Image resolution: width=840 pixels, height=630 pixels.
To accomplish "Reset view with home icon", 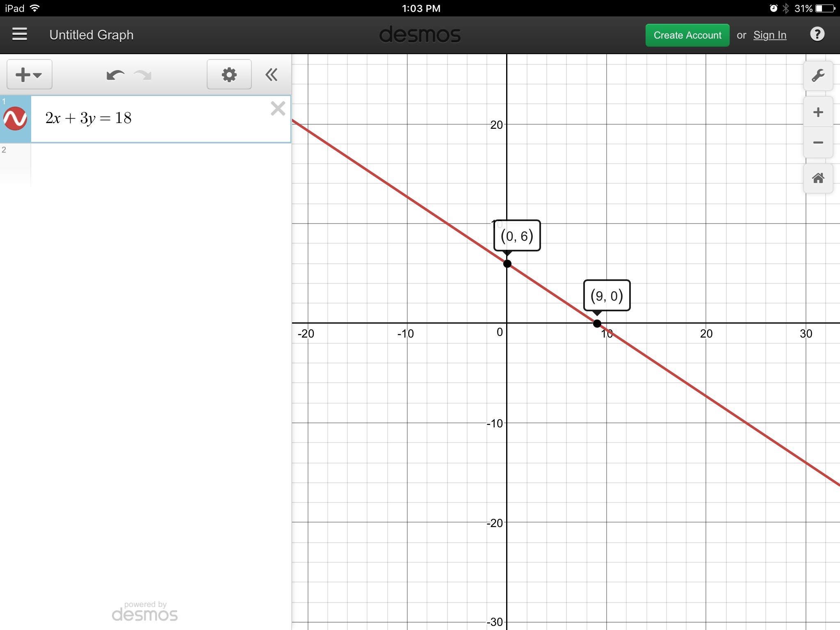I will click(818, 178).
